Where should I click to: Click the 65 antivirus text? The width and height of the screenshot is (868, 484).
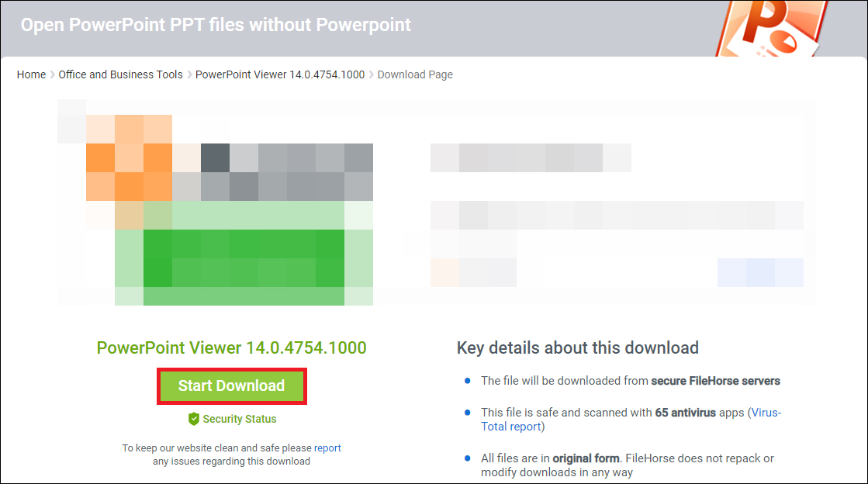point(685,413)
